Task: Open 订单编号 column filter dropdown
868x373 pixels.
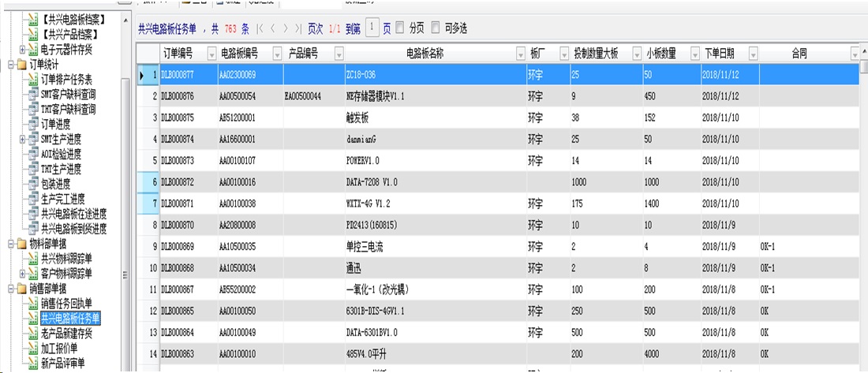Action: tap(211, 54)
